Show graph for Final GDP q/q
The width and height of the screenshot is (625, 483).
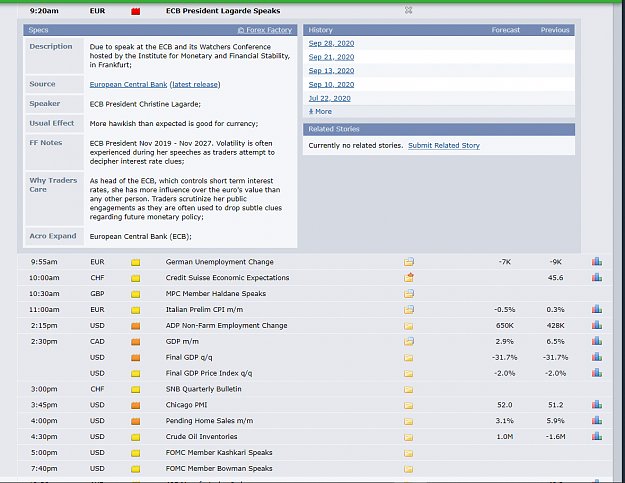point(597,357)
